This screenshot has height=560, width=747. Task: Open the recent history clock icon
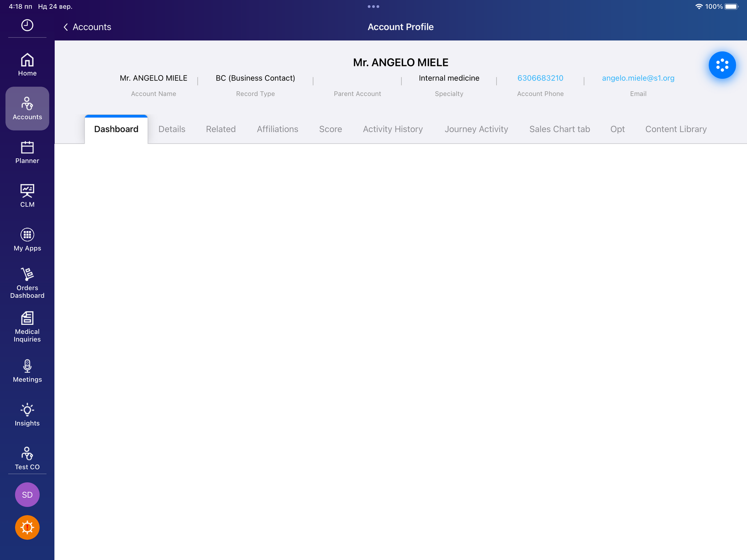click(27, 25)
